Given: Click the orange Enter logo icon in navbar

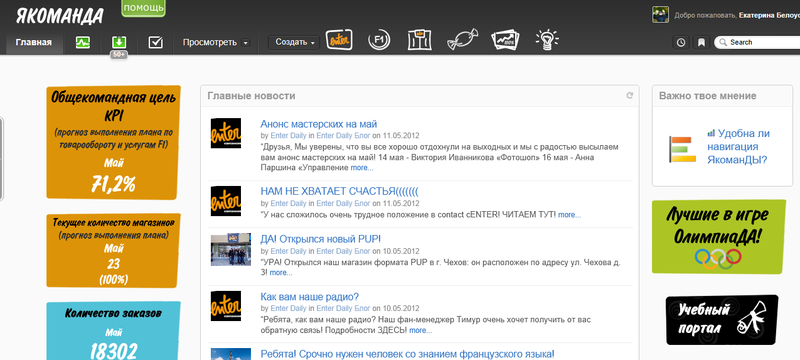Looking at the screenshot, I should (x=340, y=39).
